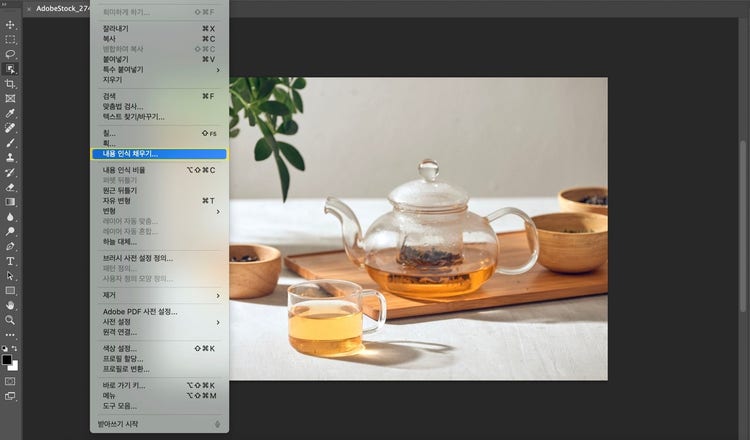
Task: Open 텍스트 찾기/바꾸기... dialog
Action: pyautogui.click(x=159, y=117)
